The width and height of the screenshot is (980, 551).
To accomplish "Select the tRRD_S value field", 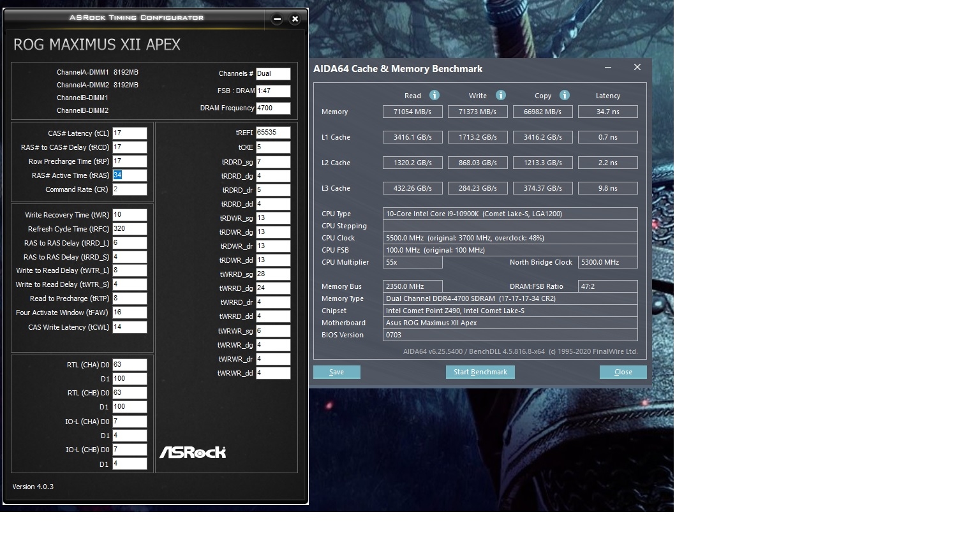I will (130, 257).
